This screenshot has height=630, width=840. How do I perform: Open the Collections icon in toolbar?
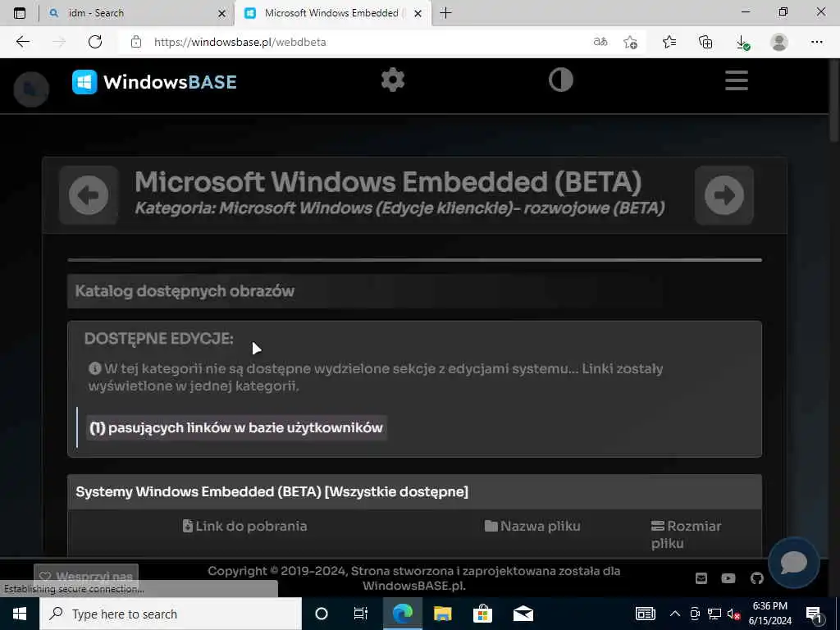click(x=706, y=42)
